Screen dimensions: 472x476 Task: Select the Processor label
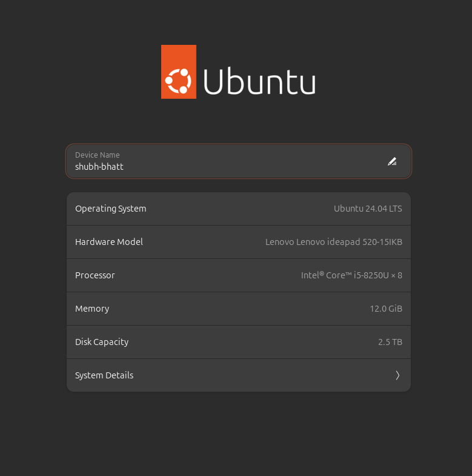[95, 275]
